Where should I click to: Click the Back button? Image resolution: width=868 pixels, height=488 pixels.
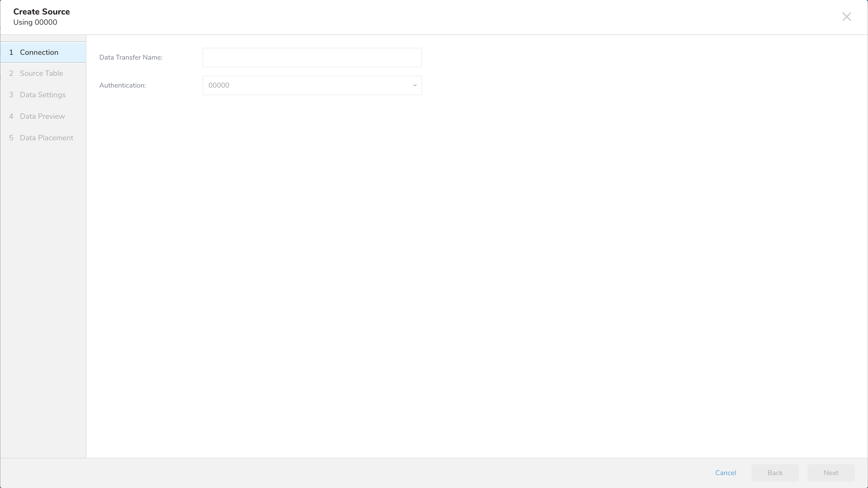coord(775,473)
